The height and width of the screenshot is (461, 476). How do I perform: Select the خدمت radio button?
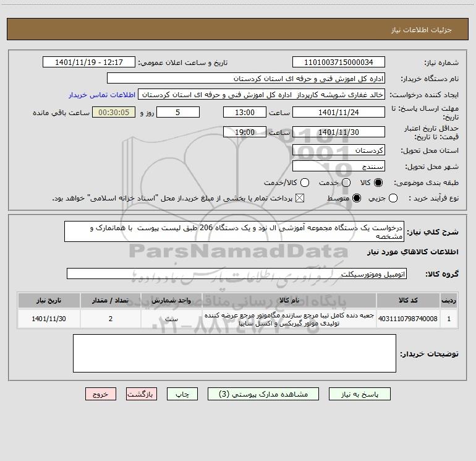(x=346, y=183)
